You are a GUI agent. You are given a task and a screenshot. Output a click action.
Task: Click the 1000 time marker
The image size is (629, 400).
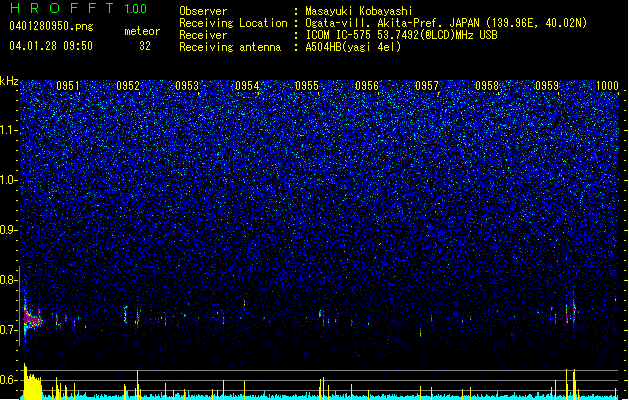[x=607, y=86]
